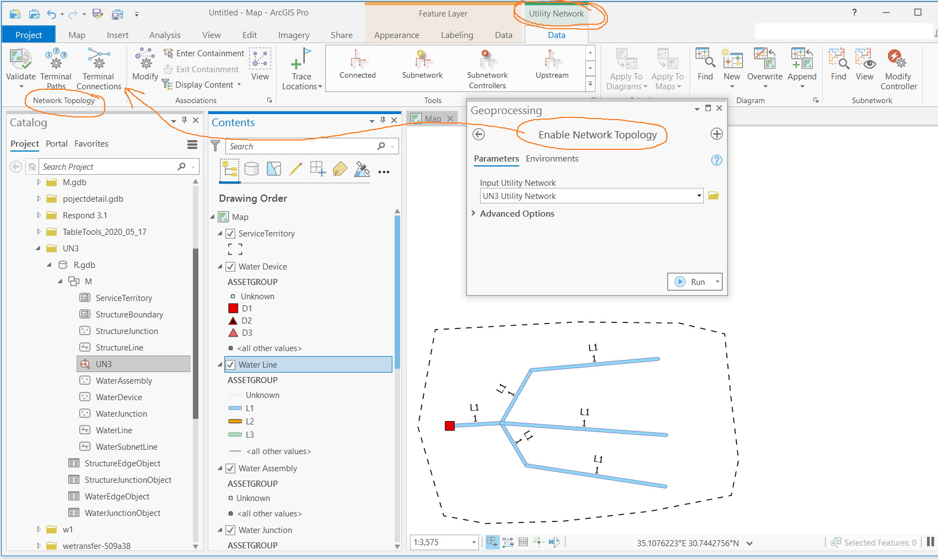Open the View associations tool
Screen dimensions: 938x560
tap(260, 64)
